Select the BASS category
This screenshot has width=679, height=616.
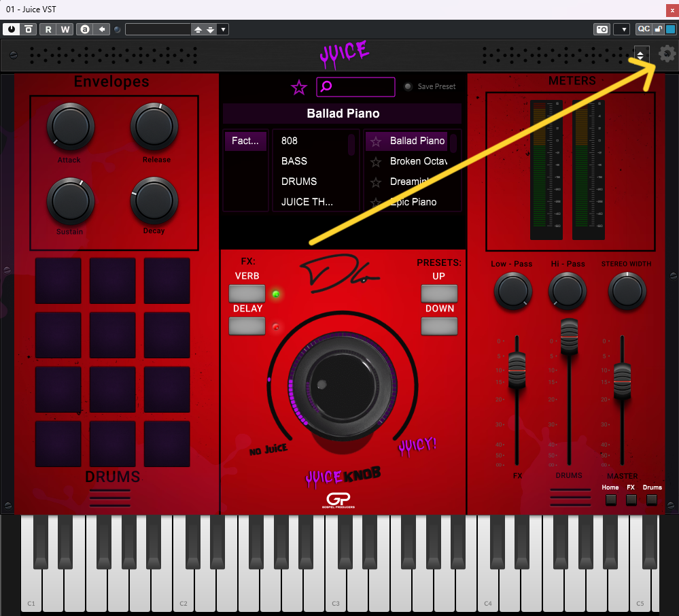[x=294, y=161]
